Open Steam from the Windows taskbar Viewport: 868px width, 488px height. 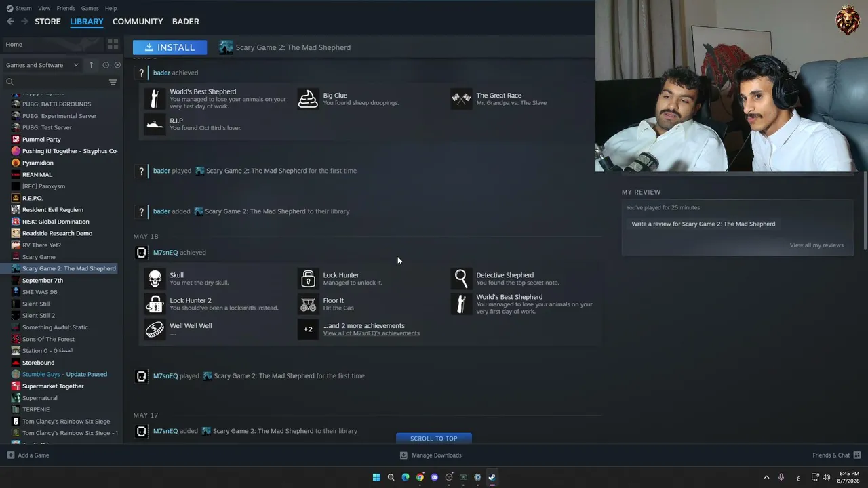point(492,477)
